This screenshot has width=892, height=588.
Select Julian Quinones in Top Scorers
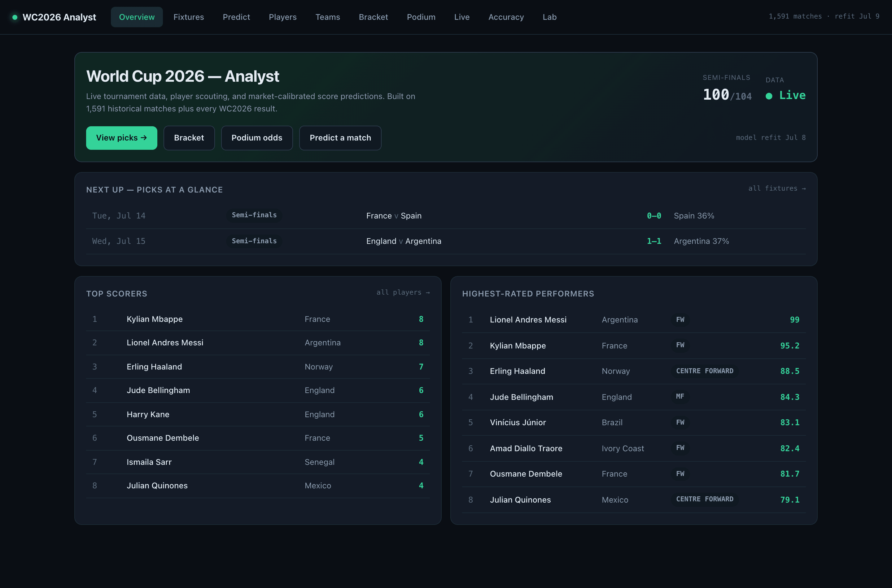(x=258, y=486)
